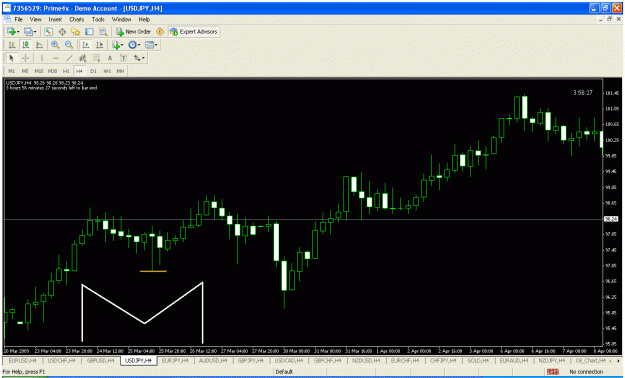
Task: Zoom out of the chart
Action: coord(69,45)
